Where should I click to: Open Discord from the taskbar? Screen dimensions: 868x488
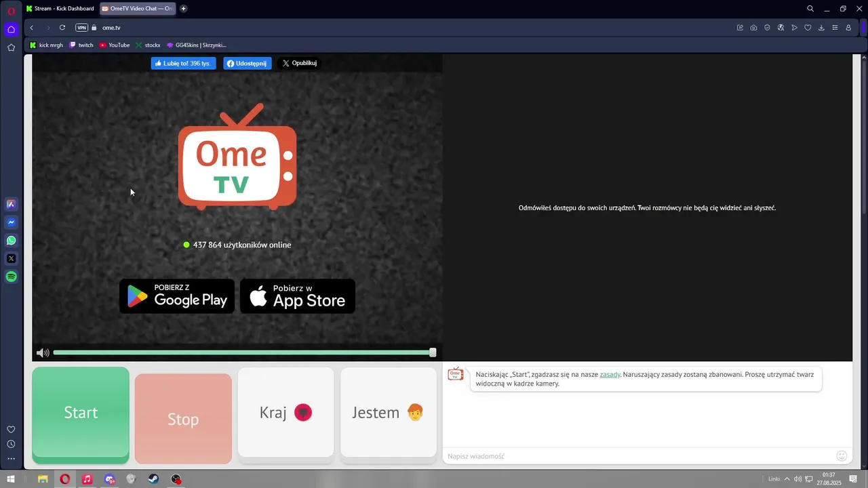coord(109,479)
